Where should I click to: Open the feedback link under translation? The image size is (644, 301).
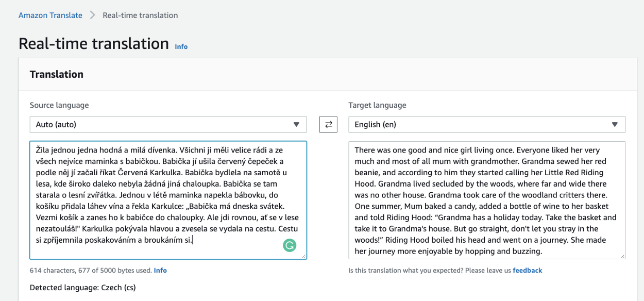pos(528,270)
